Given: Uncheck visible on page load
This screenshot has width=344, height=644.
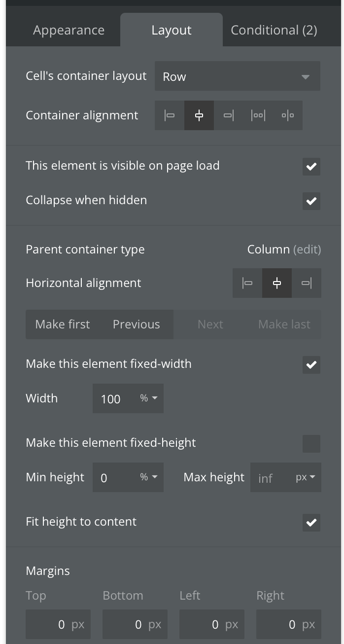Looking at the screenshot, I should pos(311,167).
